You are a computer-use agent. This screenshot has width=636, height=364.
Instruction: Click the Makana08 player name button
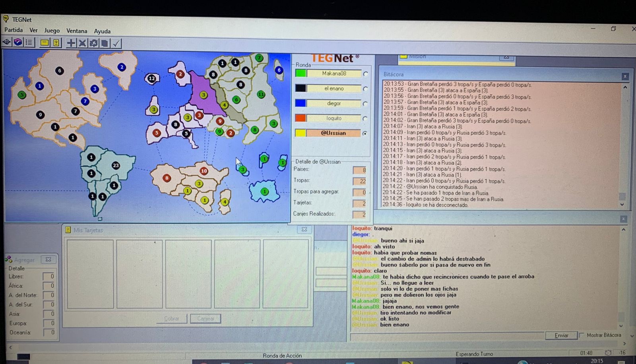334,74
